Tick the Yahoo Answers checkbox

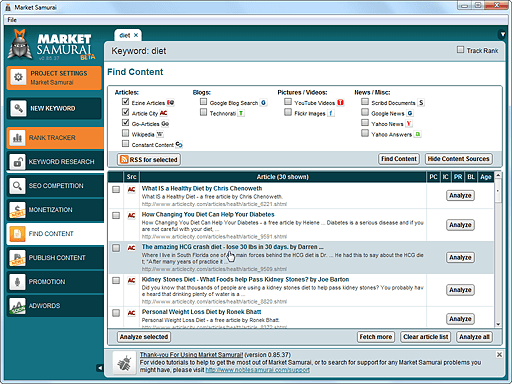[365, 133]
